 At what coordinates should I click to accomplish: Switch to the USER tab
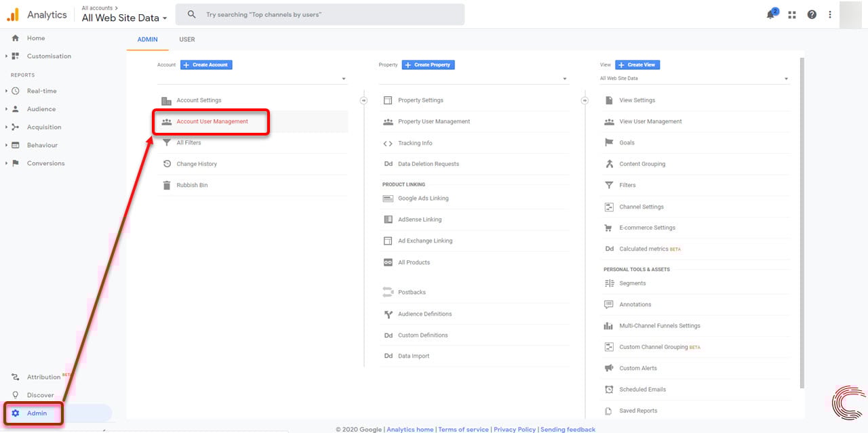[x=187, y=39]
